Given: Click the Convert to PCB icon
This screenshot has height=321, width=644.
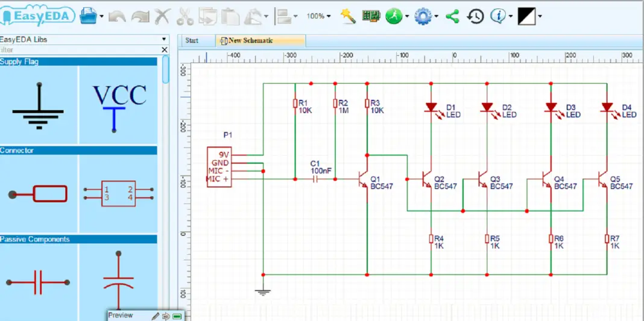Looking at the screenshot, I should point(370,16).
